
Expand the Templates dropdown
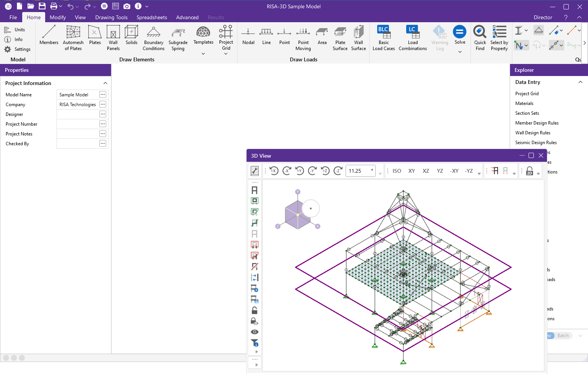(x=203, y=54)
